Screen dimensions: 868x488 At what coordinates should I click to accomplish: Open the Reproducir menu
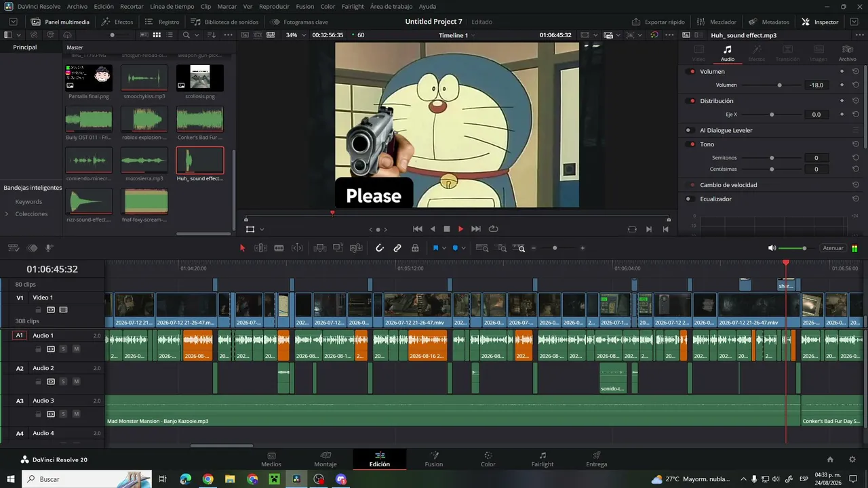click(274, 6)
